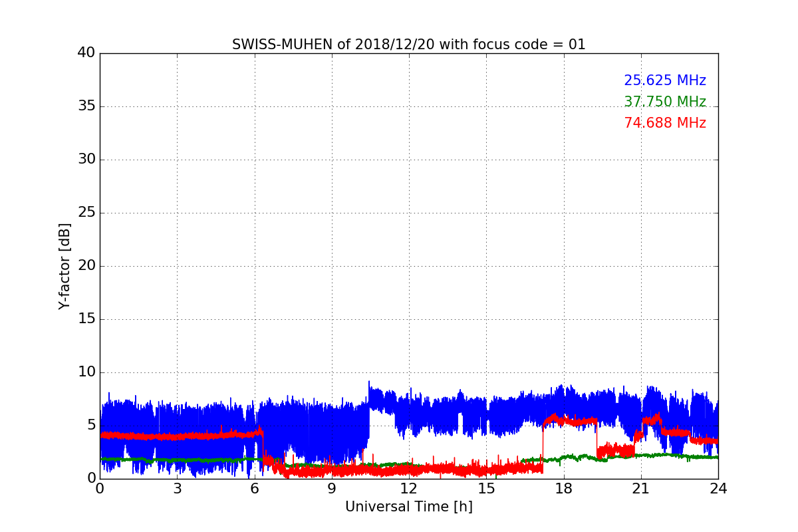
Task: Click the plot title SWISS-MUHEN of 2018/12/20
Action: [409, 45]
